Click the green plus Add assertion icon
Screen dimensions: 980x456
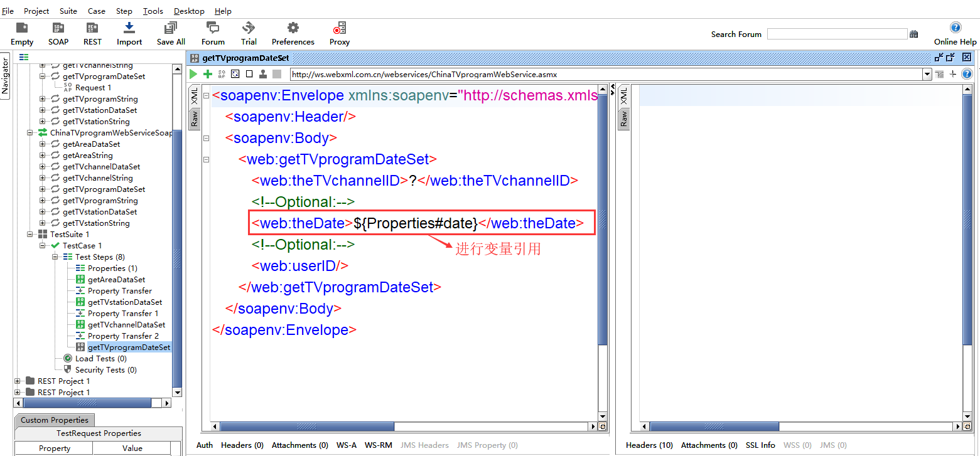click(207, 74)
